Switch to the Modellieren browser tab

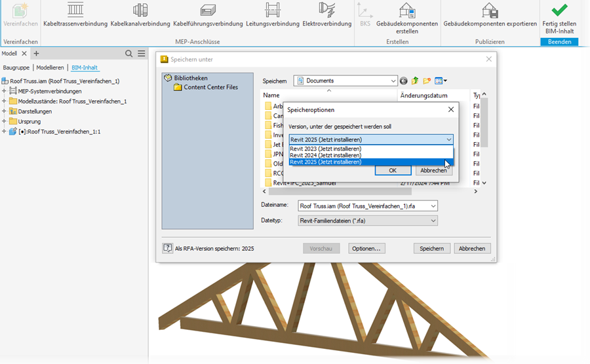pyautogui.click(x=50, y=67)
